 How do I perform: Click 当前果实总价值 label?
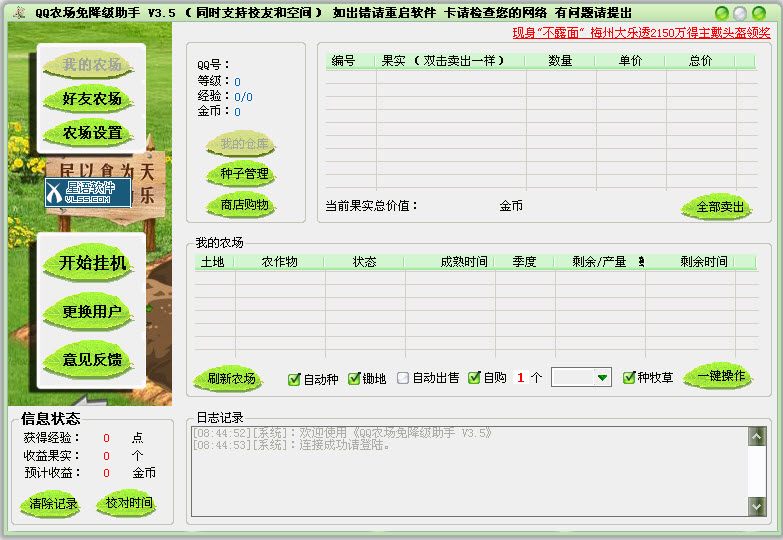click(372, 206)
